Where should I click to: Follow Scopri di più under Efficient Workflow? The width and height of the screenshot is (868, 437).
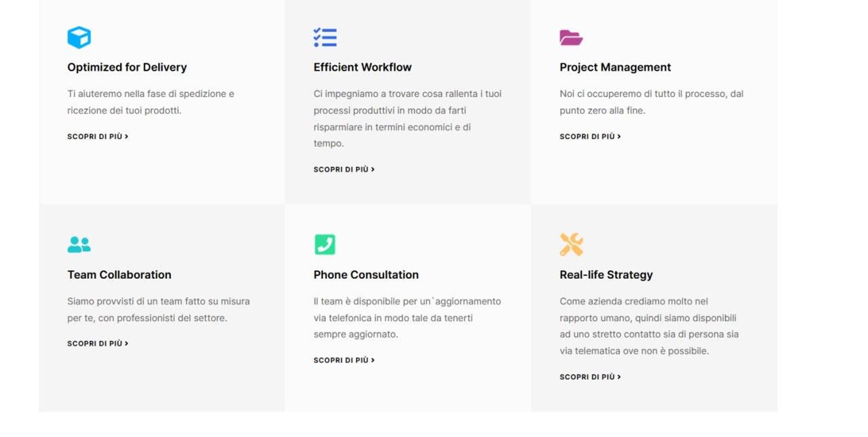click(344, 169)
